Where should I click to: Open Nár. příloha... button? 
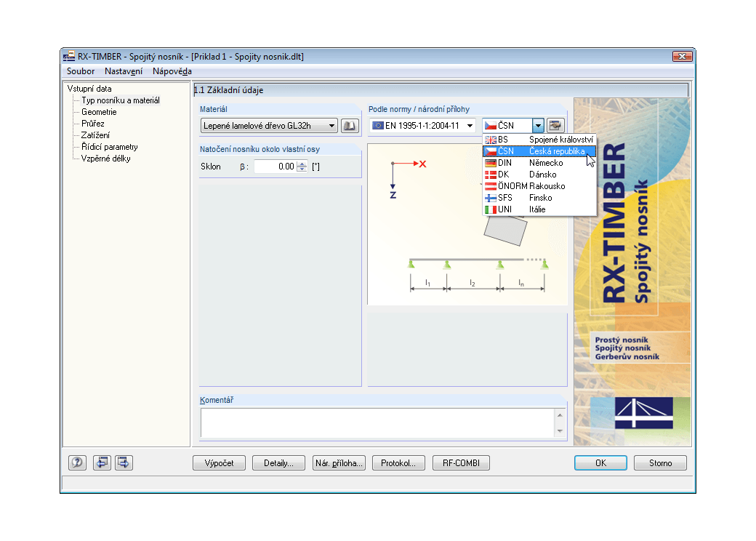(339, 463)
